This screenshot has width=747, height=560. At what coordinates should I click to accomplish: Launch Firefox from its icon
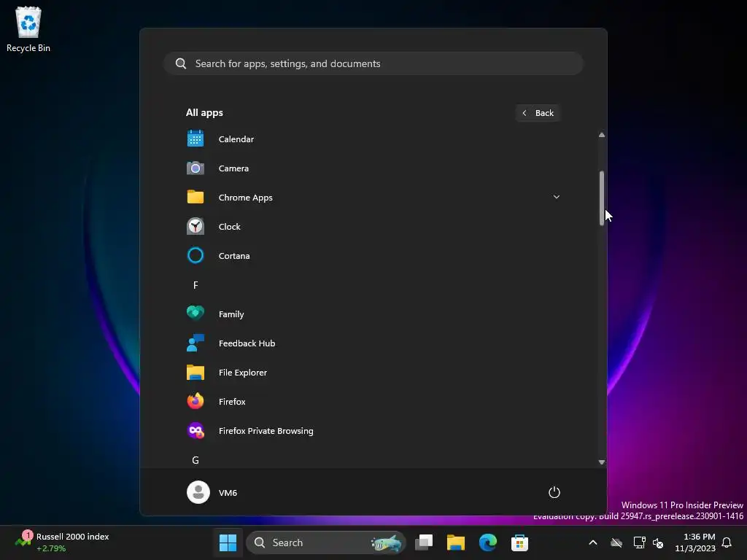(x=196, y=401)
